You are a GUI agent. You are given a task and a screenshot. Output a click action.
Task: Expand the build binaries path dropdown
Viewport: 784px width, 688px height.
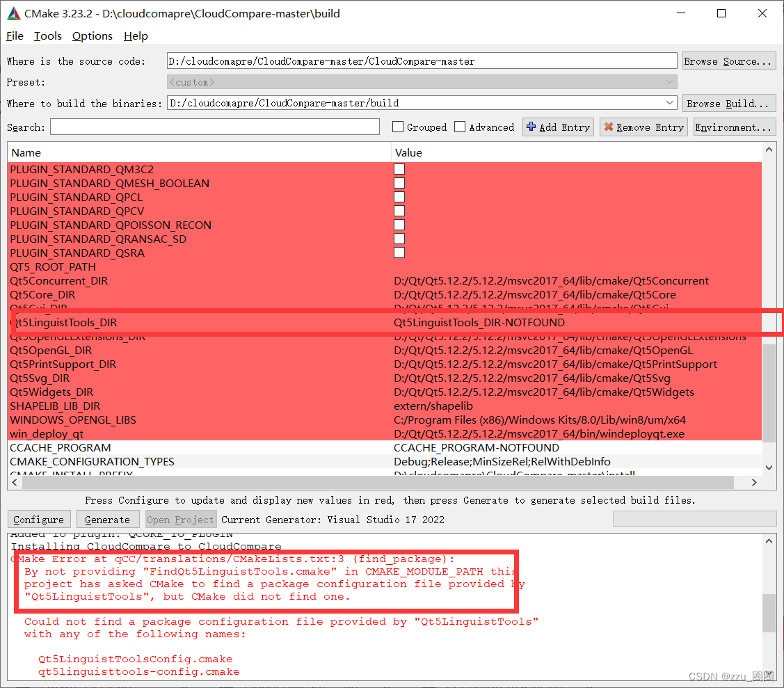[x=669, y=102]
